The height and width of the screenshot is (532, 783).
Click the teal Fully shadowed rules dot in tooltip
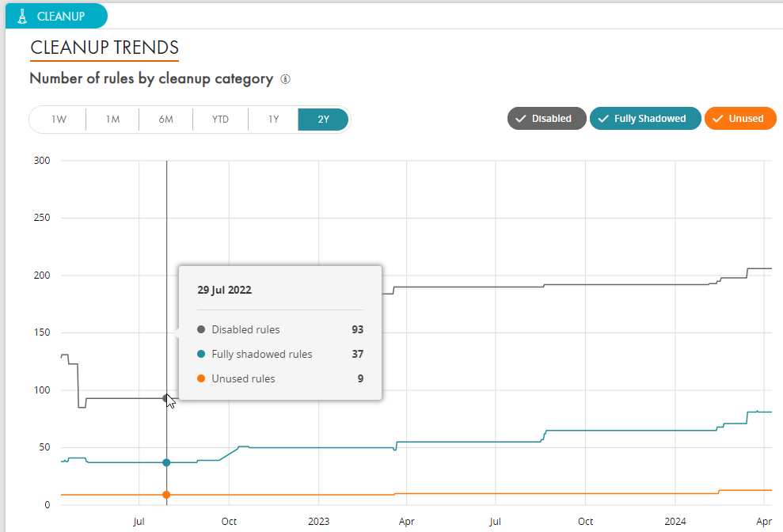pos(201,354)
